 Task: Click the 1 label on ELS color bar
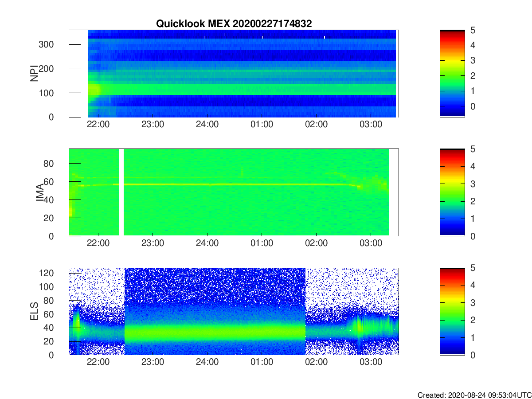coord(472,337)
